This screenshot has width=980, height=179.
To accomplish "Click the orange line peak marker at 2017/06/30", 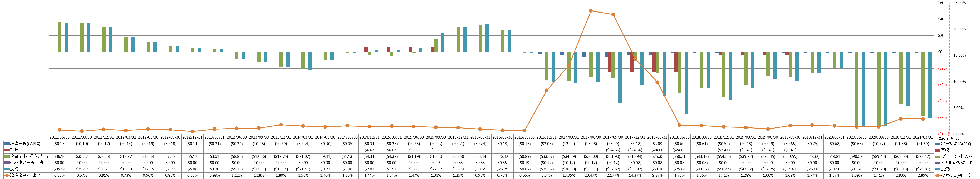I will point(590,11).
